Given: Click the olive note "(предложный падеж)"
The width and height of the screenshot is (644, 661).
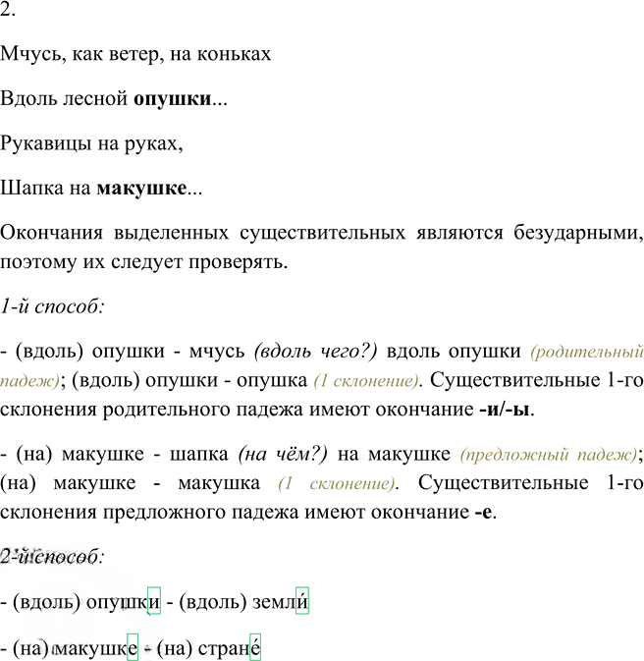Looking at the screenshot, I should (549, 455).
